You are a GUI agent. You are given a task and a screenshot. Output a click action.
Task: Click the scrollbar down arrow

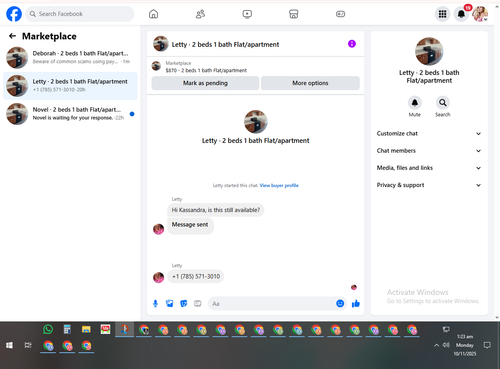tap(497, 318)
